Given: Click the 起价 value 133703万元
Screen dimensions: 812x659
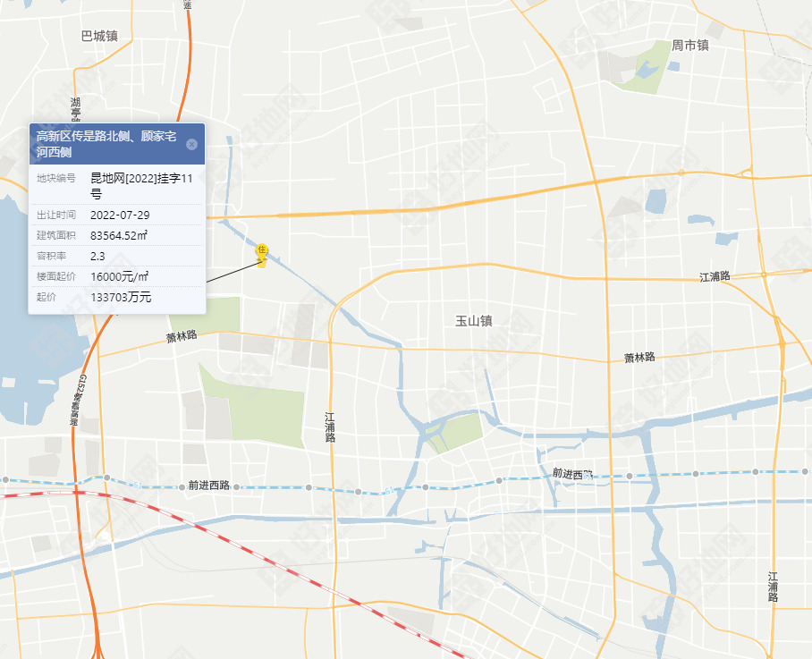Looking at the screenshot, I should (121, 297).
